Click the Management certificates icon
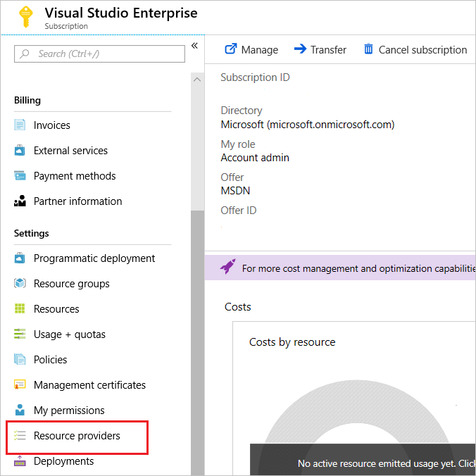Screen dimensions: 476x476 click(20, 384)
